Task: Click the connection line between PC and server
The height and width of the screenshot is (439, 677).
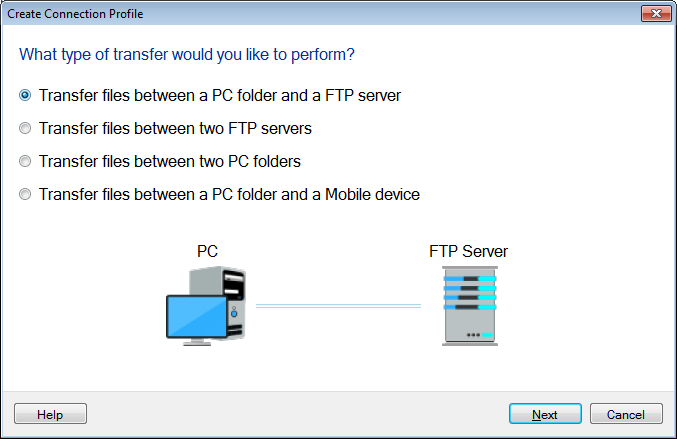Action: [x=338, y=306]
